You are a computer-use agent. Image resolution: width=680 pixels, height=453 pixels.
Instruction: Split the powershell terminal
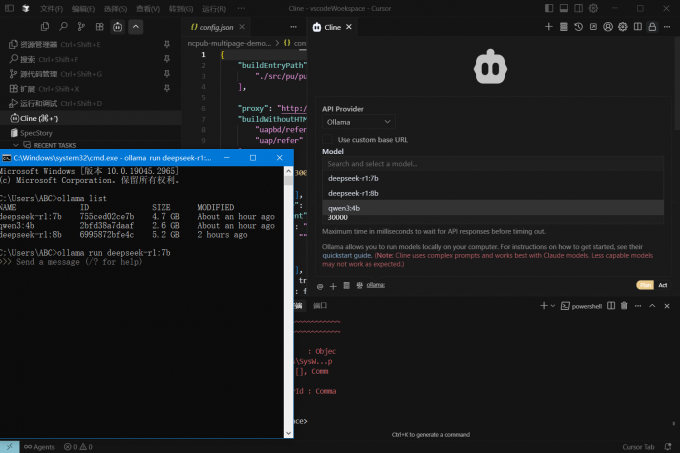(x=612, y=305)
